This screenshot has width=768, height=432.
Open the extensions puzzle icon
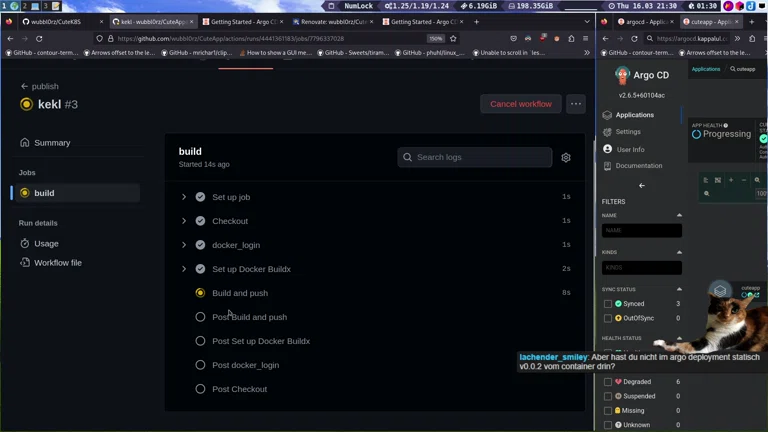tap(571, 38)
